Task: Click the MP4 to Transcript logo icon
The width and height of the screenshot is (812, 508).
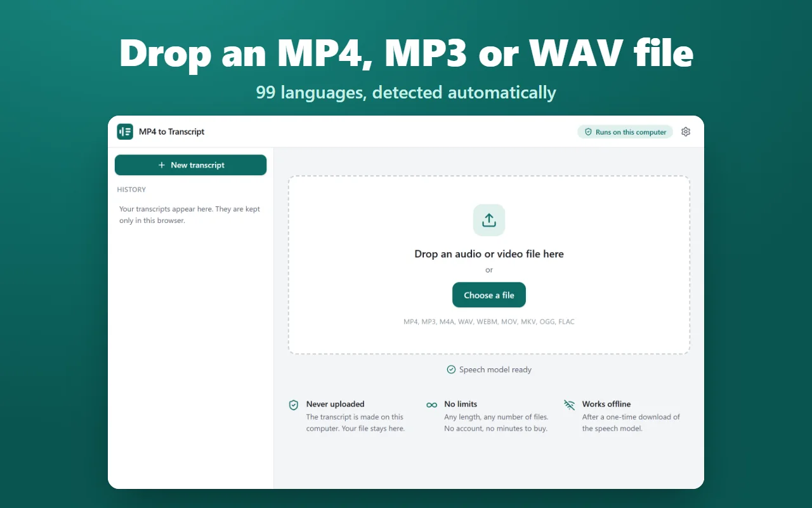Action: tap(125, 131)
